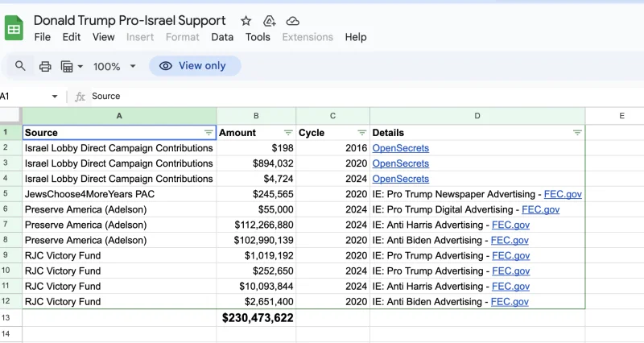Open the Details column filter dropdown
Screen dimensions: 644x343
point(577,133)
